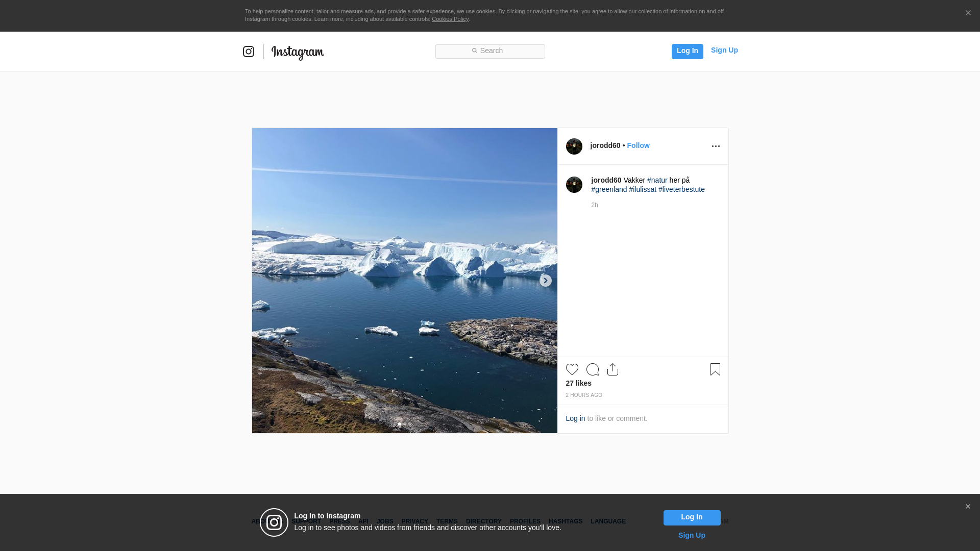The width and height of the screenshot is (980, 551).
Task: Open comments via speech bubble icon
Action: 592,369
